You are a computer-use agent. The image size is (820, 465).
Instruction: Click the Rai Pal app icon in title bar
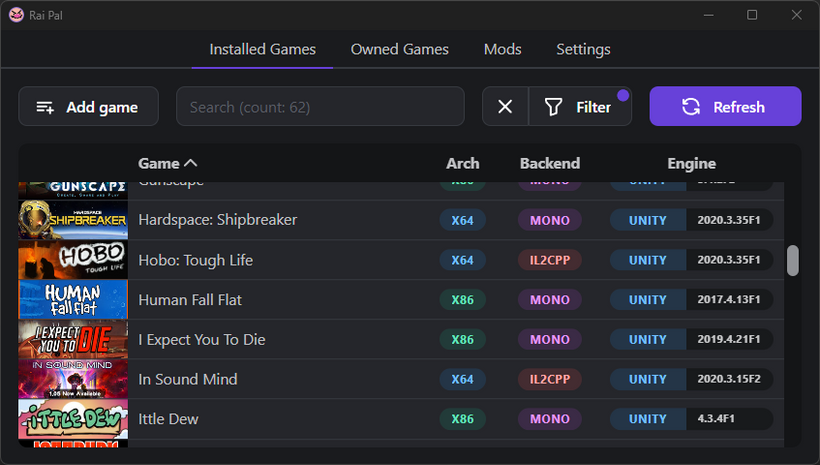15,15
